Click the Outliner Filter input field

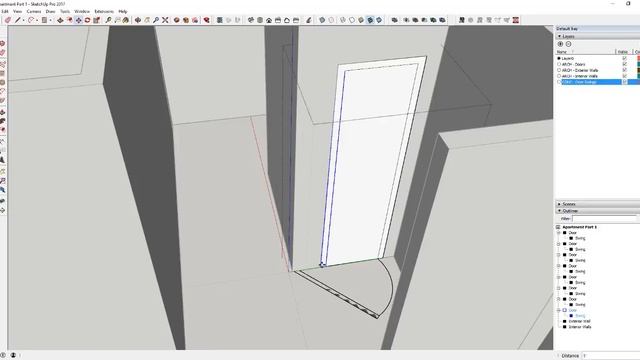click(x=604, y=219)
